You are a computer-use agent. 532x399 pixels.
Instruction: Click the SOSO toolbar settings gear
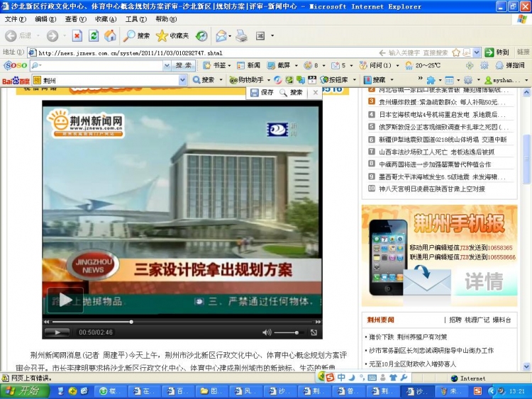pyautogui.click(x=484, y=65)
